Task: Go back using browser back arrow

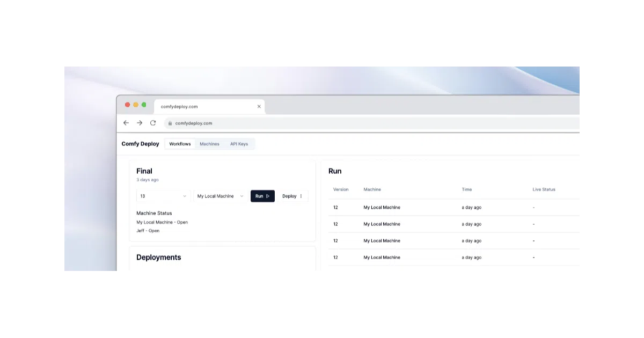Action: tap(126, 123)
